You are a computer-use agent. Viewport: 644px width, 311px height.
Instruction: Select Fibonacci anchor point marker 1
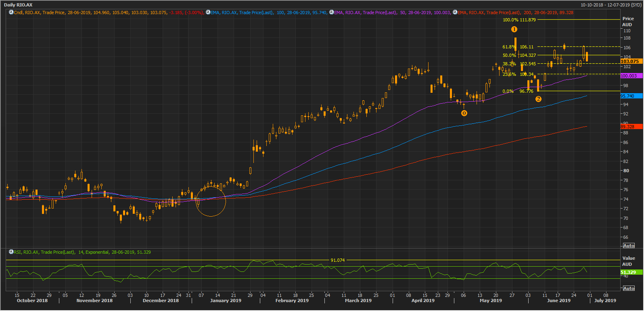tap(514, 29)
